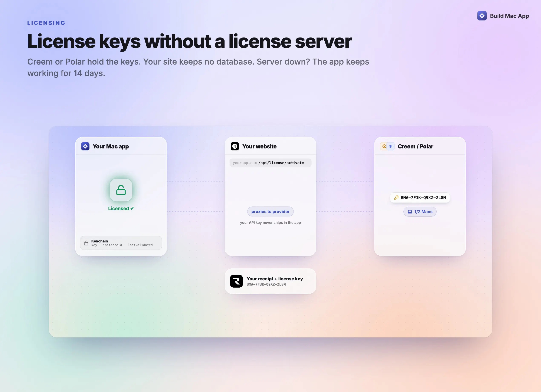Screen dimensions: 541x392
Task: Click the BMA-7F3K-Q9XZ-2L8M key chip
Action: click(x=420, y=197)
